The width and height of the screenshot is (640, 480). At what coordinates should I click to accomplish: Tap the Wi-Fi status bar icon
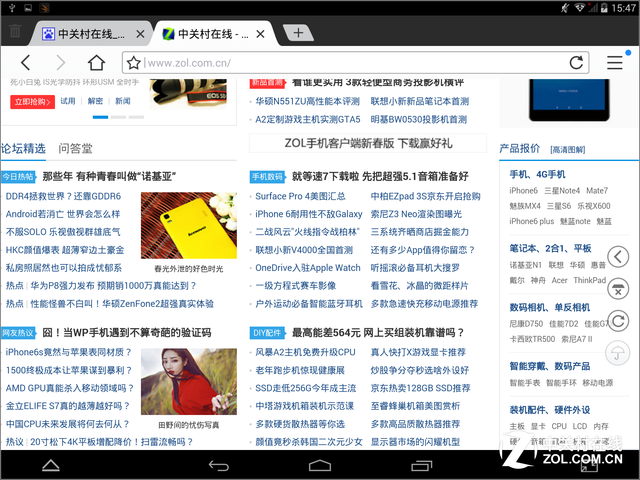tap(579, 7)
